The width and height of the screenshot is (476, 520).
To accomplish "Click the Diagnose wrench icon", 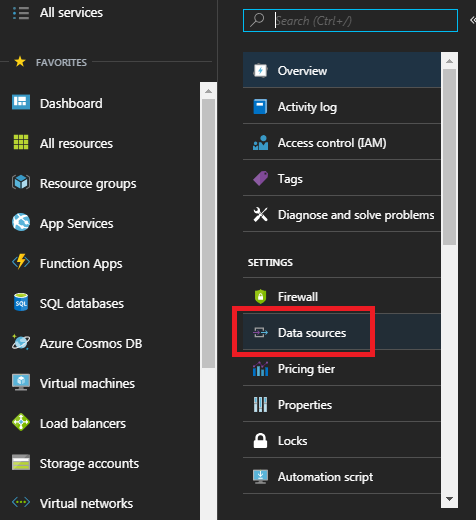I will pos(260,215).
